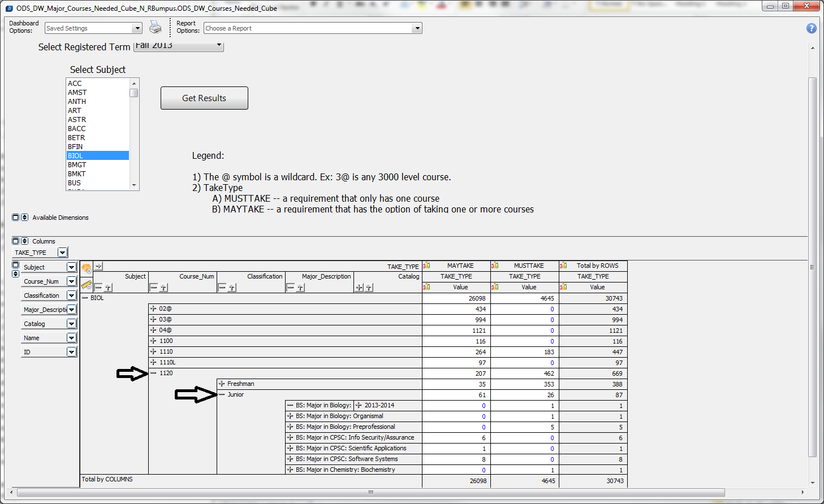Select BIOL in the subject list
Viewport: 824px width, 504px height.
pyautogui.click(x=98, y=155)
